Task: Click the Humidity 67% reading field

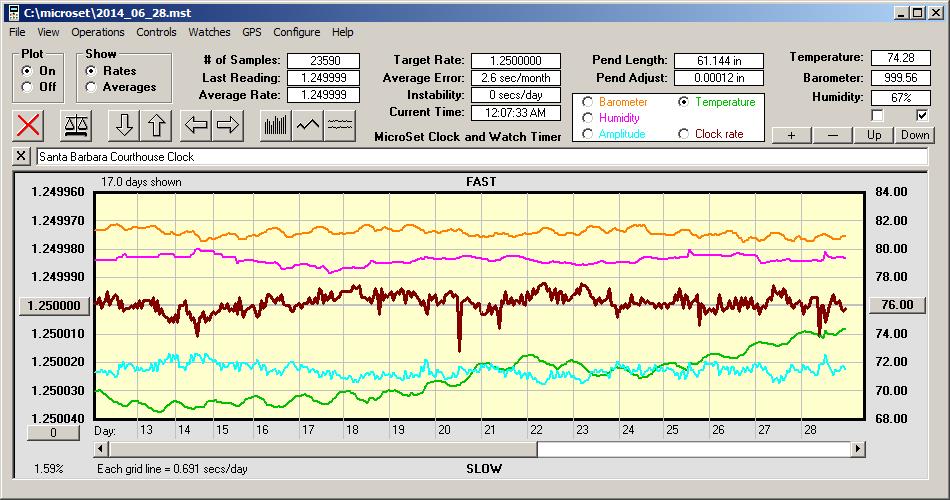Action: coord(900,97)
